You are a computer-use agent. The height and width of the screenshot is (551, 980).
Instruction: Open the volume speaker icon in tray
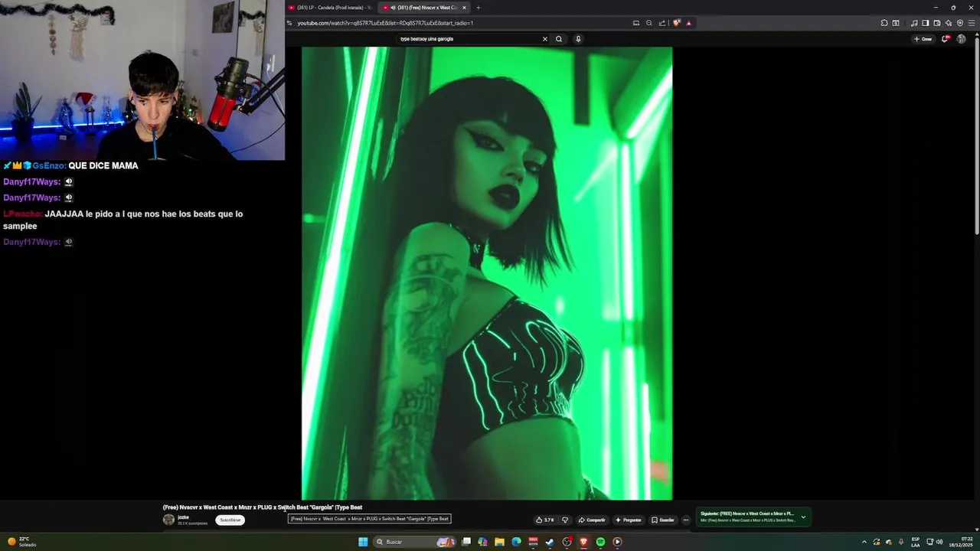pyautogui.click(x=939, y=542)
